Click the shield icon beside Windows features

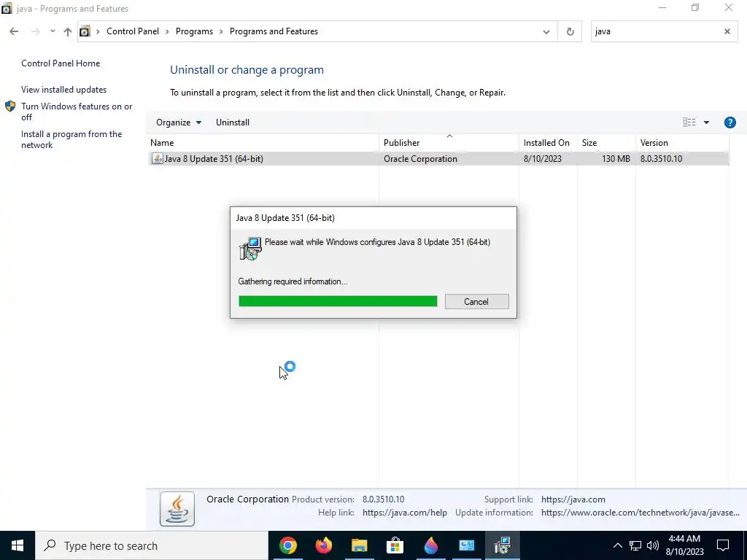(10, 106)
